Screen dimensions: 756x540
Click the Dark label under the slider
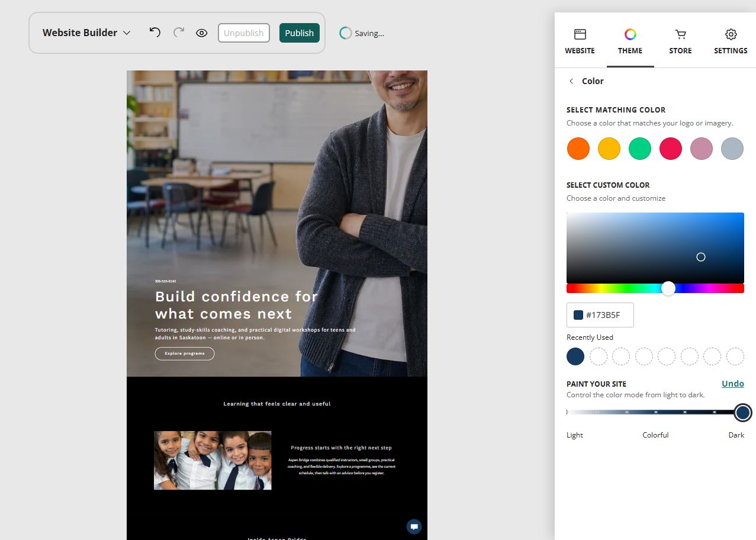[736, 435]
